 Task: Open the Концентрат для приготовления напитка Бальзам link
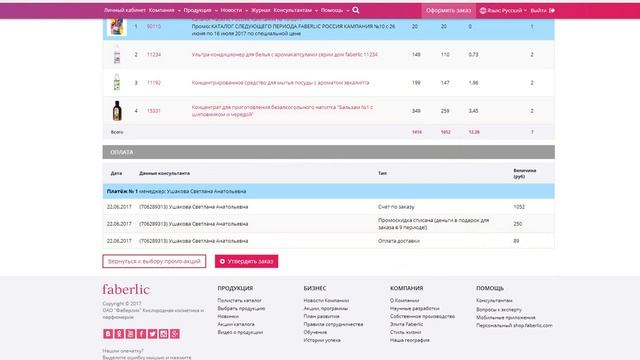pyautogui.click(x=282, y=111)
